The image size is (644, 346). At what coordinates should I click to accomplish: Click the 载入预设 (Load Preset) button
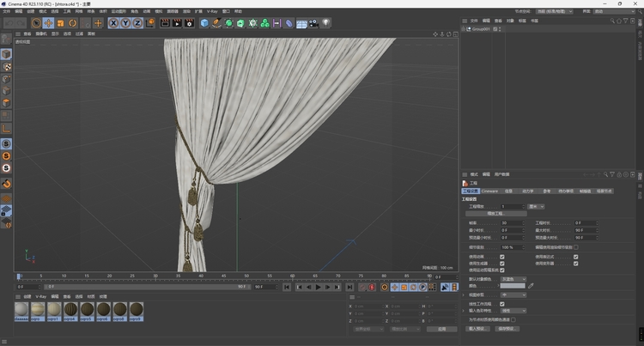(x=477, y=329)
